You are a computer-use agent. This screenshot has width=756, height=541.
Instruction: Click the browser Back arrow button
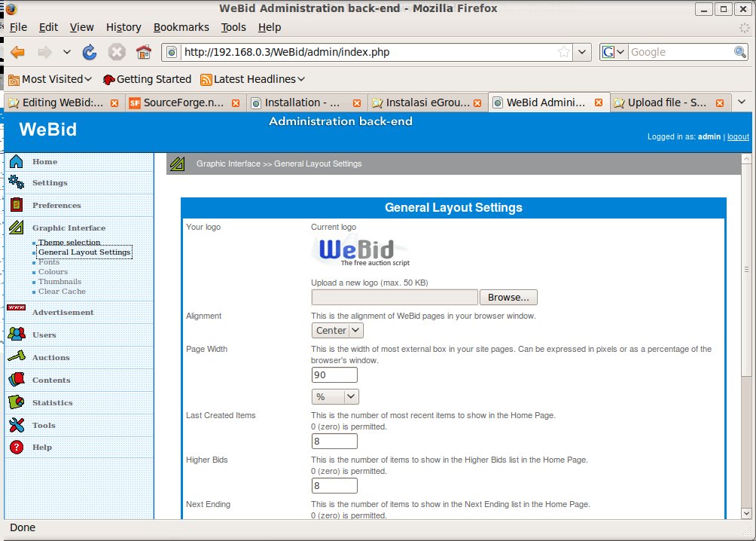point(17,52)
